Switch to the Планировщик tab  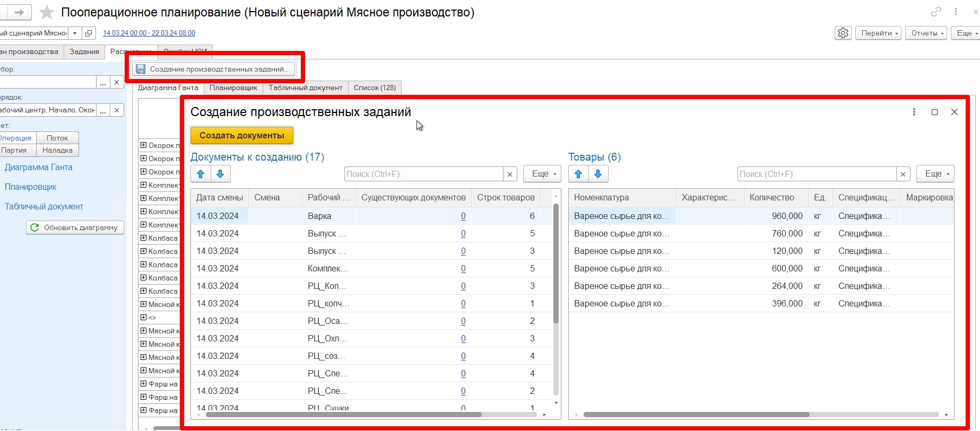tap(233, 88)
